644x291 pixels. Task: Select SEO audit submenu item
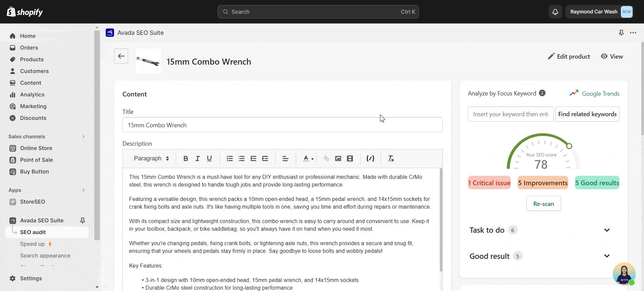[x=47, y=232]
